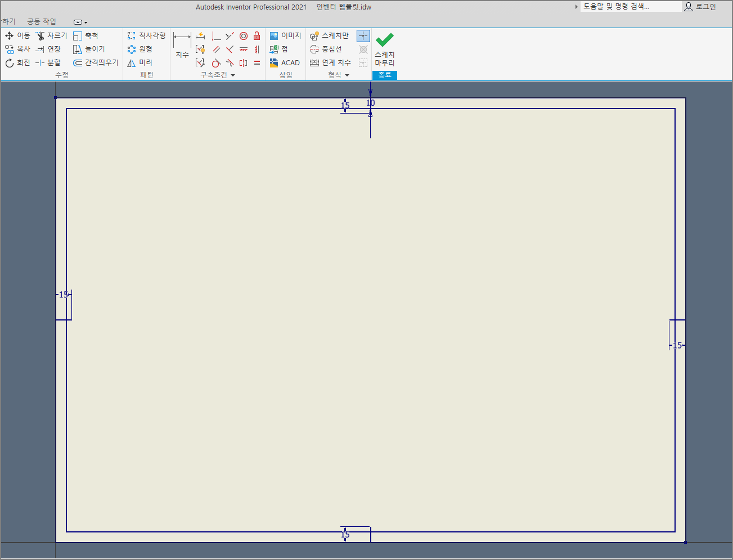Open the ribbon display options dropdown
733x560 pixels.
80,22
